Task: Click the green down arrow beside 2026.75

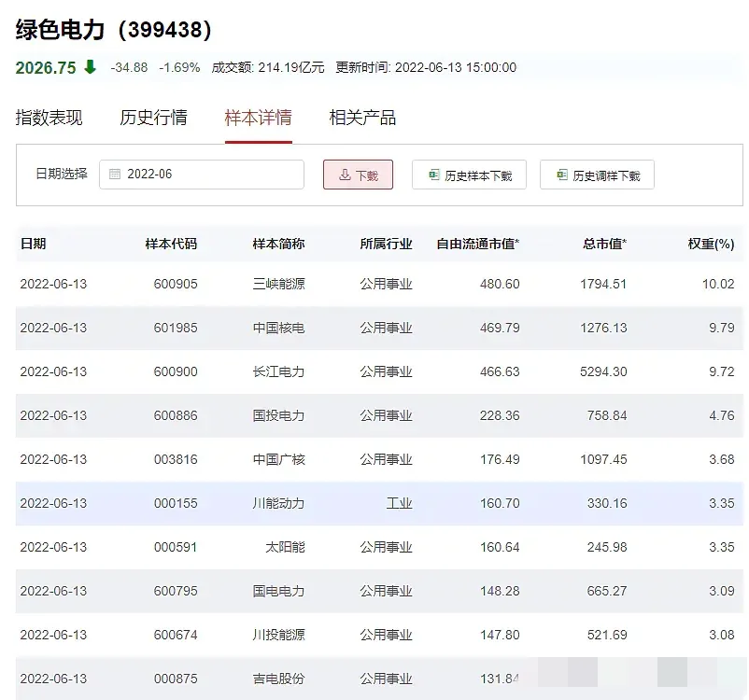Action: [x=90, y=67]
